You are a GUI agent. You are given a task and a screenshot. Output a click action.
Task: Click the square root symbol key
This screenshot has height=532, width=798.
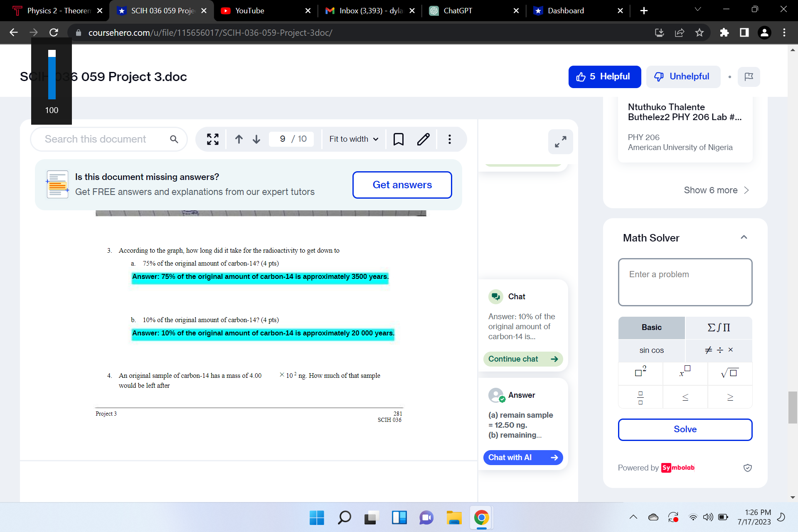click(x=729, y=373)
